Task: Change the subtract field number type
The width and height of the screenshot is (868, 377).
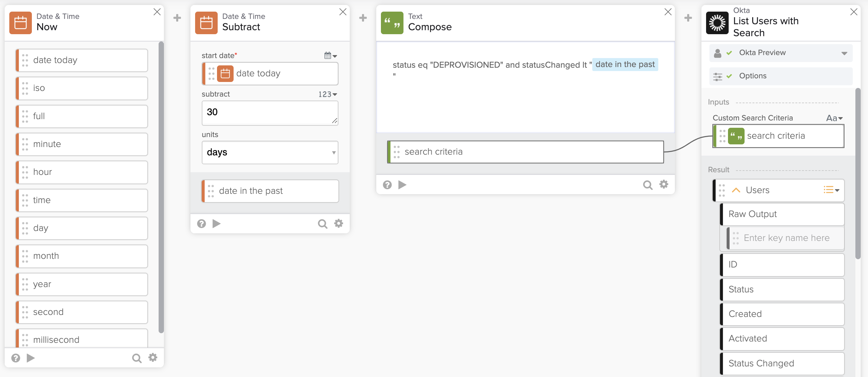Action: click(x=327, y=94)
